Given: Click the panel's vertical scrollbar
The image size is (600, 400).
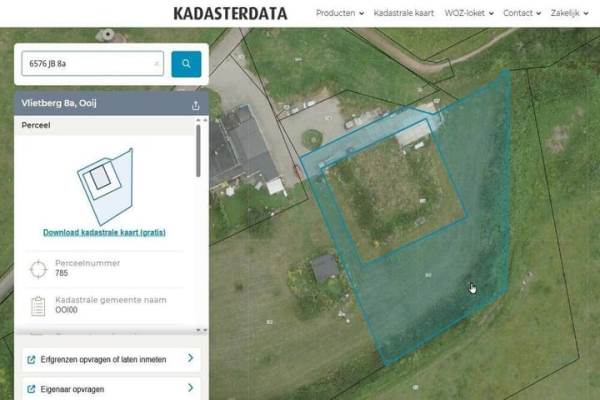Looking at the screenshot, I should [198, 150].
